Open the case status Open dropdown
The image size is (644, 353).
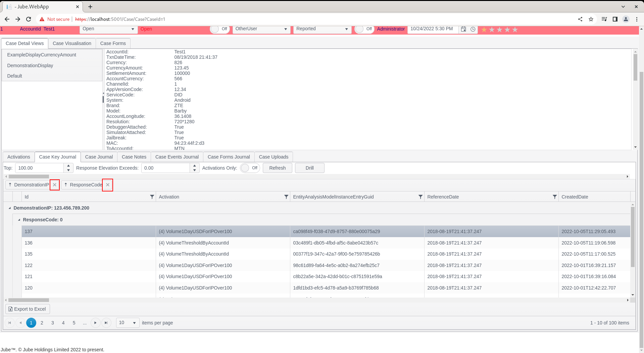tap(108, 29)
